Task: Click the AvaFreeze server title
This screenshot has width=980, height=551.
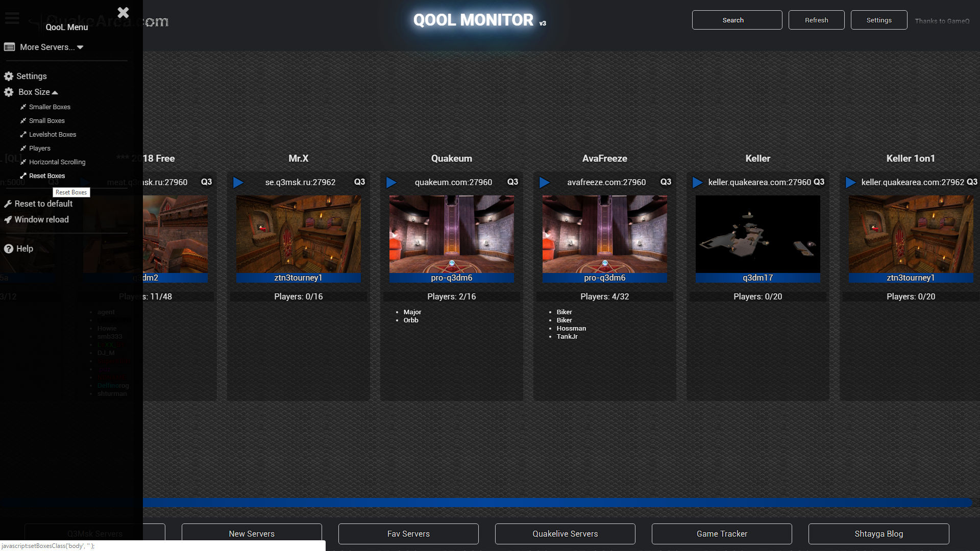Action: point(605,158)
